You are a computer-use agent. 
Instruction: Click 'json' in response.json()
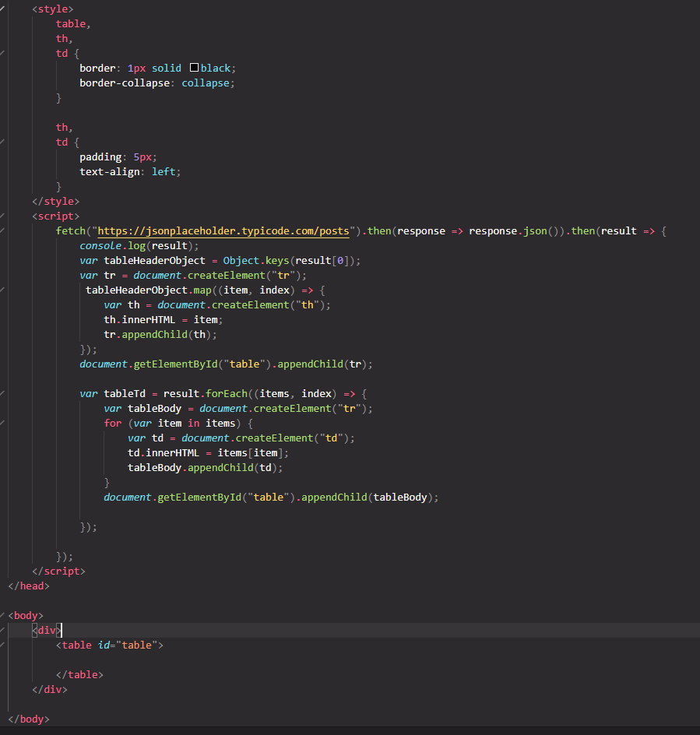click(x=535, y=231)
